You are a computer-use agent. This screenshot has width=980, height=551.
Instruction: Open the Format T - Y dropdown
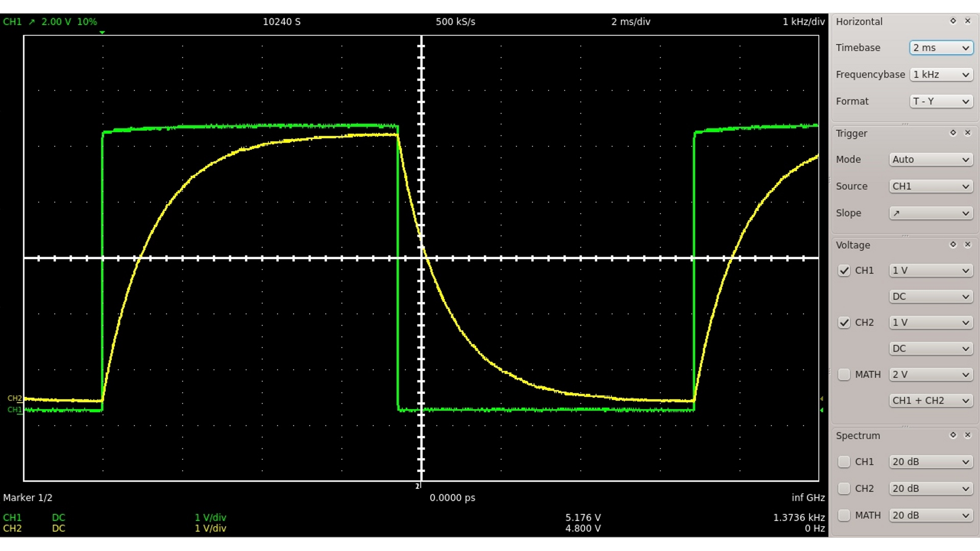tap(941, 101)
